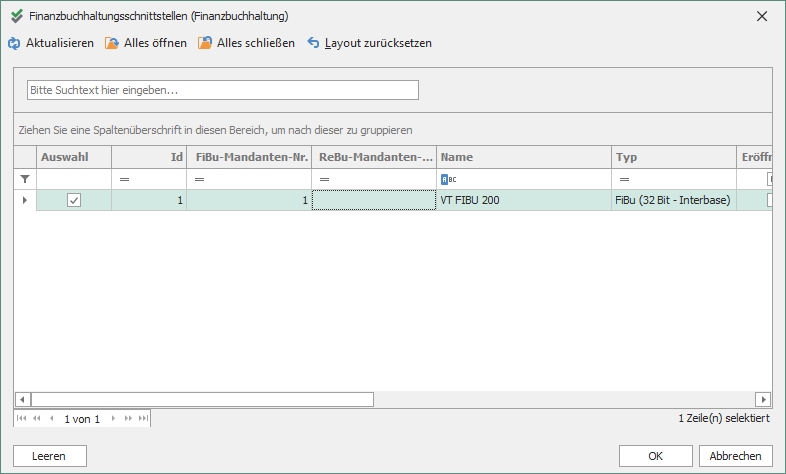Open the ABC filter condition icon under Name
This screenshot has height=474, width=786.
[x=449, y=179]
